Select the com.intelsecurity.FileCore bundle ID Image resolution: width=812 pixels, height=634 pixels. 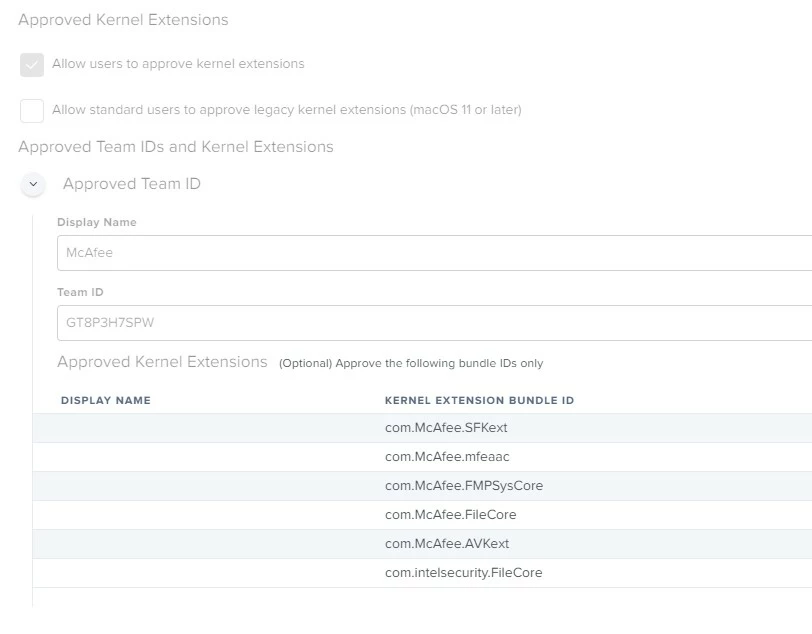463,573
